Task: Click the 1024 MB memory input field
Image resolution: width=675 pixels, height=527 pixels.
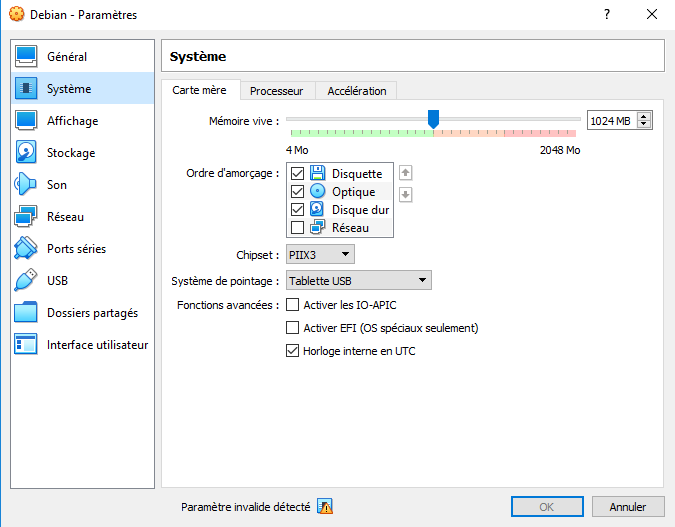Action: [x=612, y=121]
